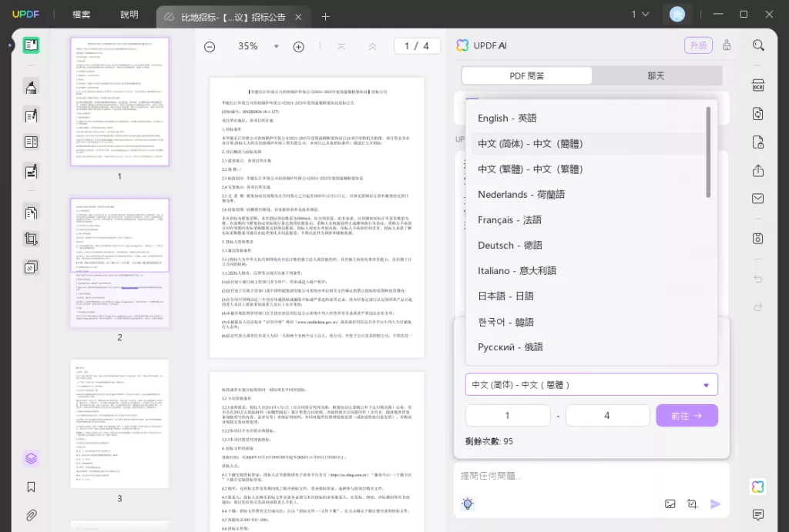The image size is (789, 532).
Task: Open the window count dropdown in title bar
Action: (x=640, y=15)
